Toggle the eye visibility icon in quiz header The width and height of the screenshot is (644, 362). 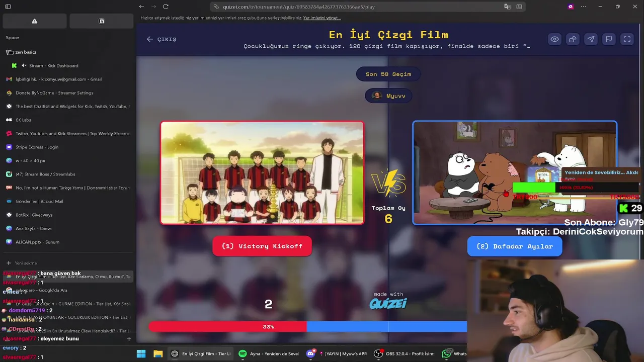click(554, 39)
